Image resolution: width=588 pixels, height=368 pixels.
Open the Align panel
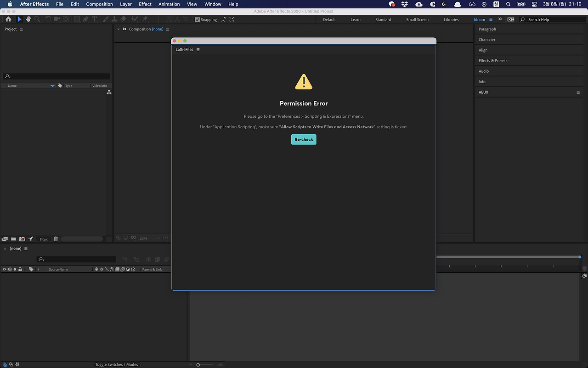[483, 50]
